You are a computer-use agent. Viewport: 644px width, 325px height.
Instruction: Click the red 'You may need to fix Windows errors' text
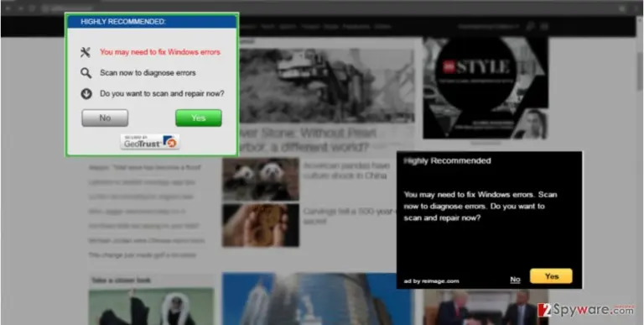tap(160, 52)
